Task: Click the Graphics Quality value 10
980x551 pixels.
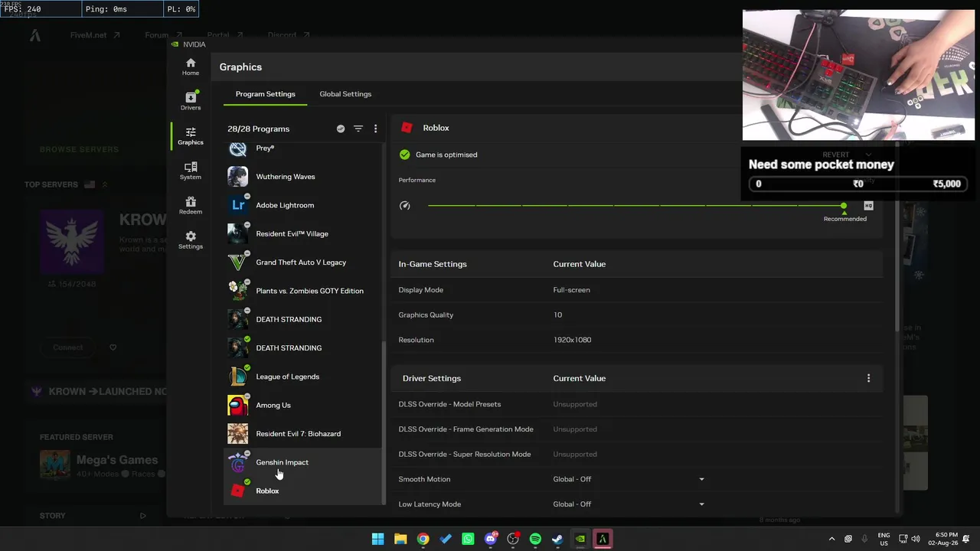Action: click(x=557, y=315)
